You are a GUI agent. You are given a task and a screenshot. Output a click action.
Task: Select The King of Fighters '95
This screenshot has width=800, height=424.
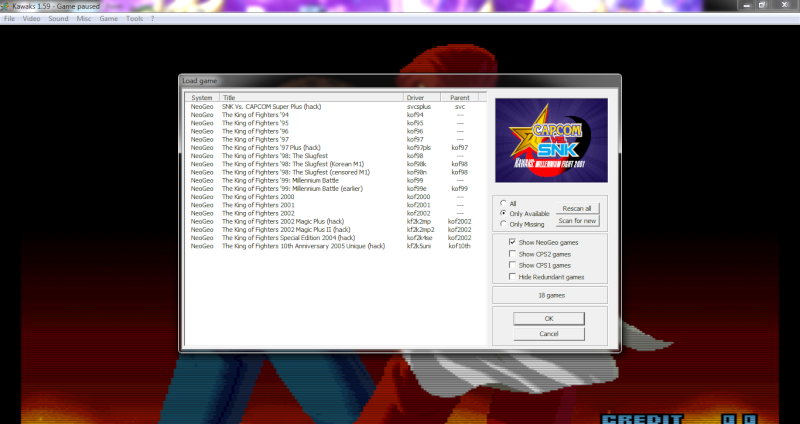[335, 123]
